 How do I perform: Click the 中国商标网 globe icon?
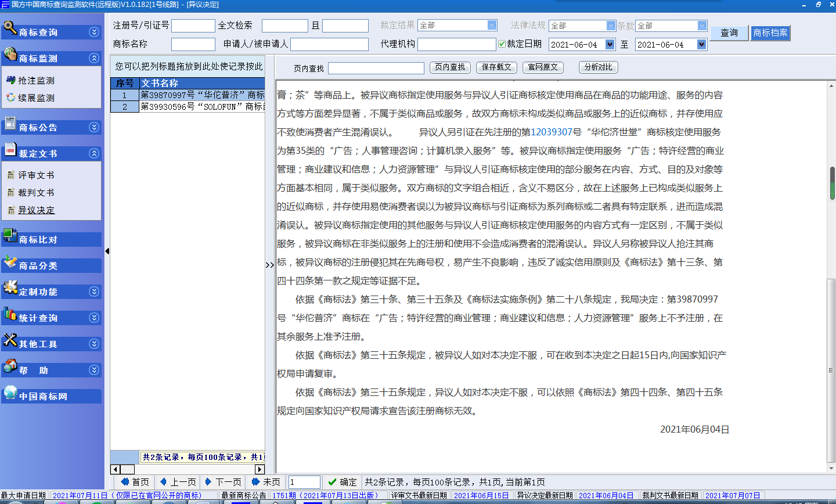(10, 392)
